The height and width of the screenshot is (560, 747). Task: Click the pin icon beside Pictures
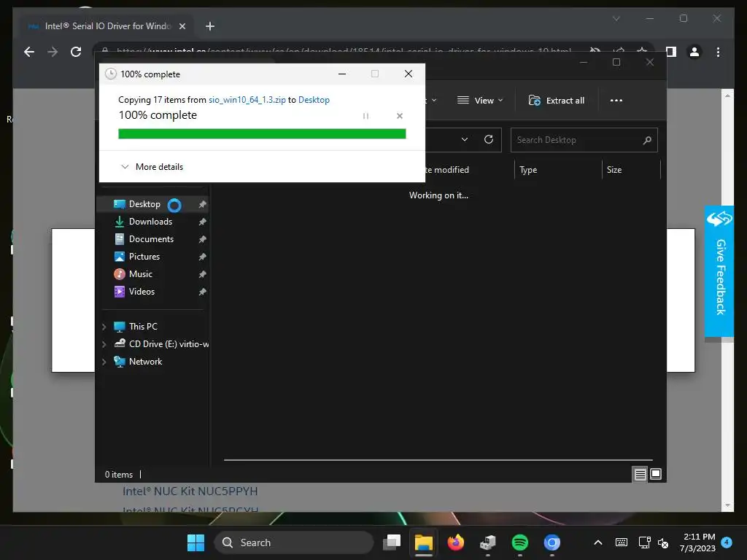(x=203, y=257)
